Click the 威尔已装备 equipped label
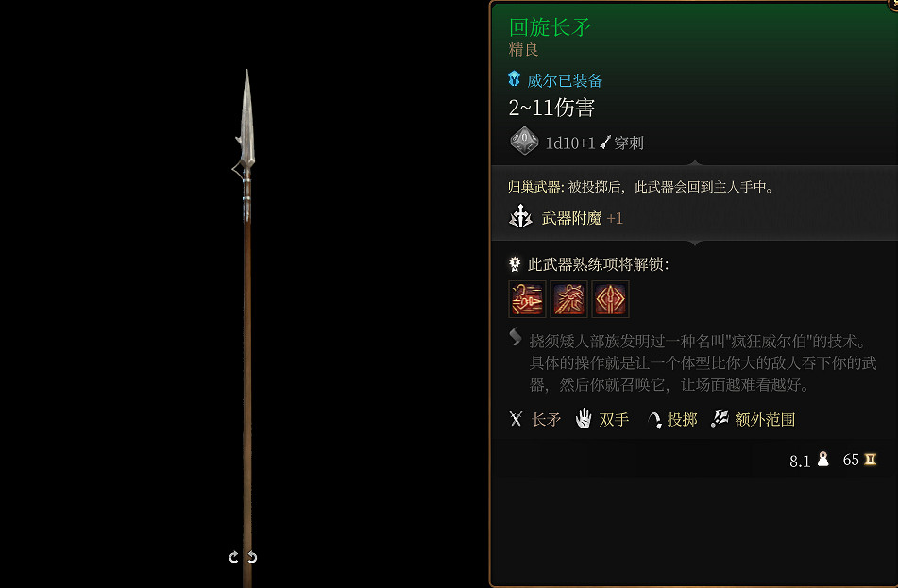Screen dimensions: 898x588 click(565, 81)
